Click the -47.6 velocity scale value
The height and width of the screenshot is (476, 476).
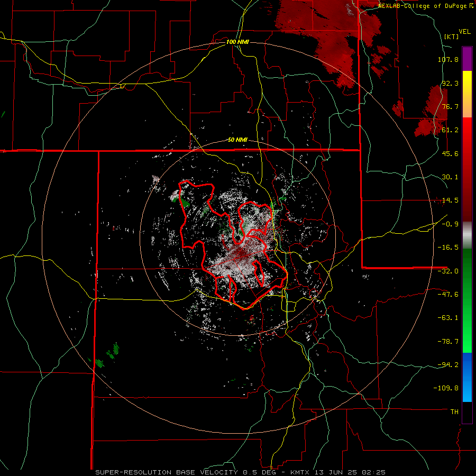pos(448,295)
